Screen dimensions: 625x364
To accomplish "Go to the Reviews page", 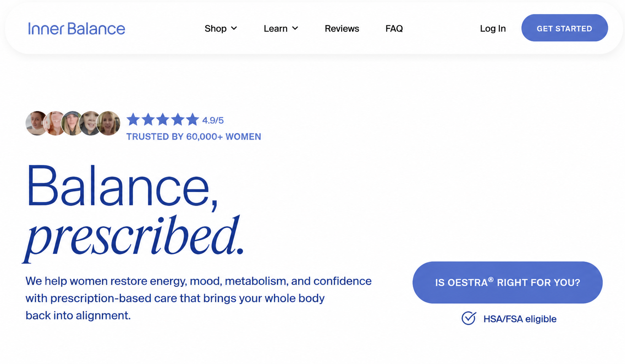I will (342, 29).
